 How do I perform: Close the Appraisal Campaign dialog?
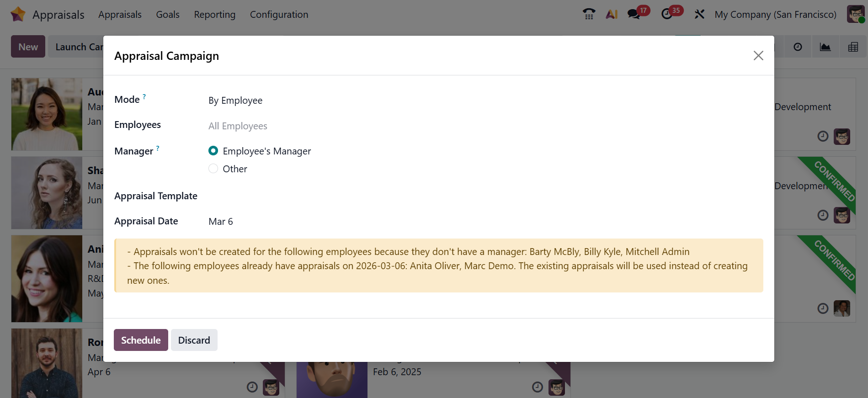click(758, 56)
